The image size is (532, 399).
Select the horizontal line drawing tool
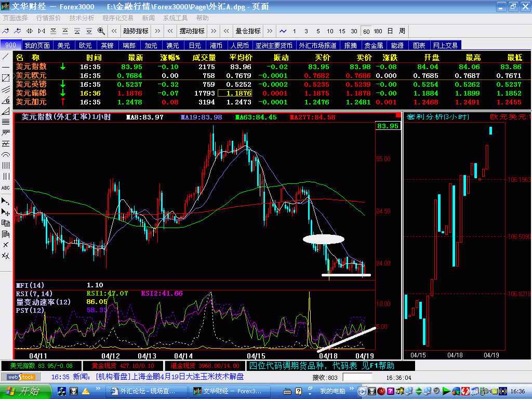coord(5,67)
